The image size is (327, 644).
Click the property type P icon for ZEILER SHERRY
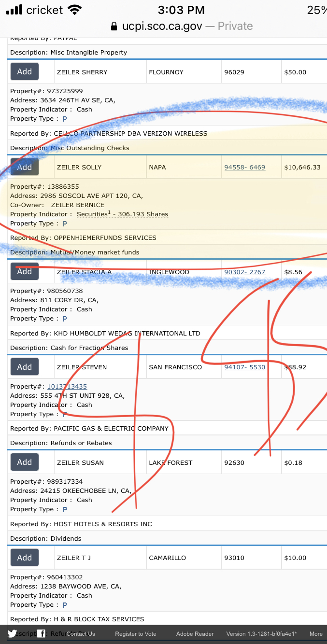click(65, 119)
